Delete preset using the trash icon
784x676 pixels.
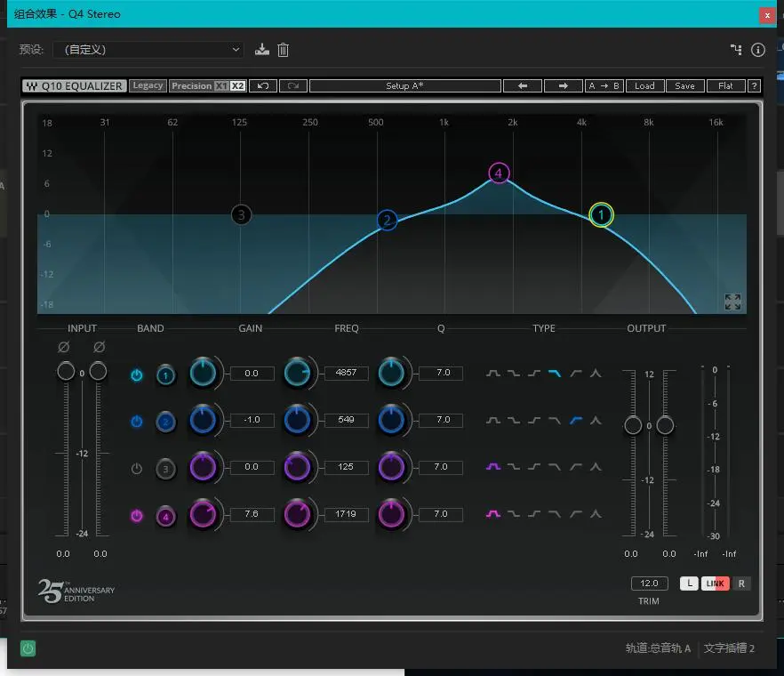pyautogui.click(x=283, y=50)
